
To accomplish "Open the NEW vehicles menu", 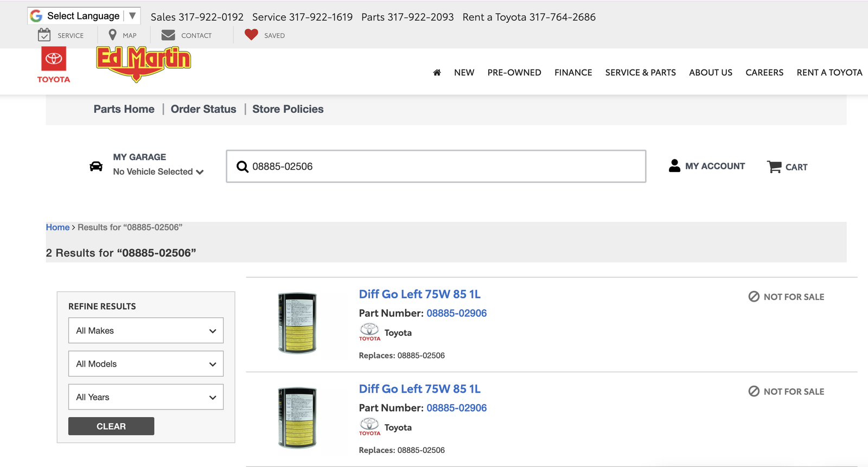I will [464, 72].
